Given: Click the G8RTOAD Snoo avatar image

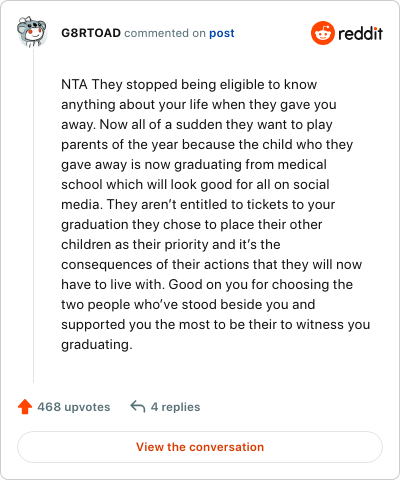Looking at the screenshot, I should pos(31,32).
